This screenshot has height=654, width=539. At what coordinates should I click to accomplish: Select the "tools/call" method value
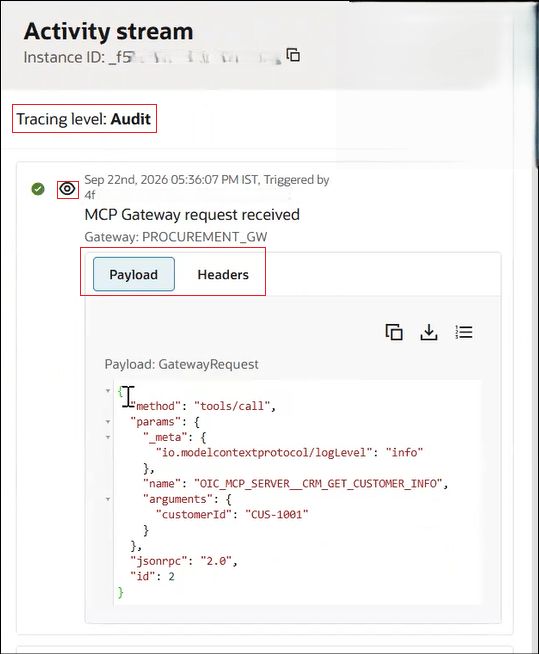point(232,406)
